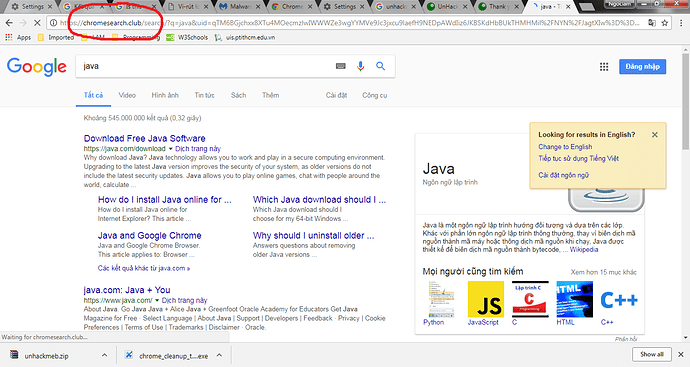Bookmark the page with the star icon
690x367 pixels.
[x=665, y=22]
